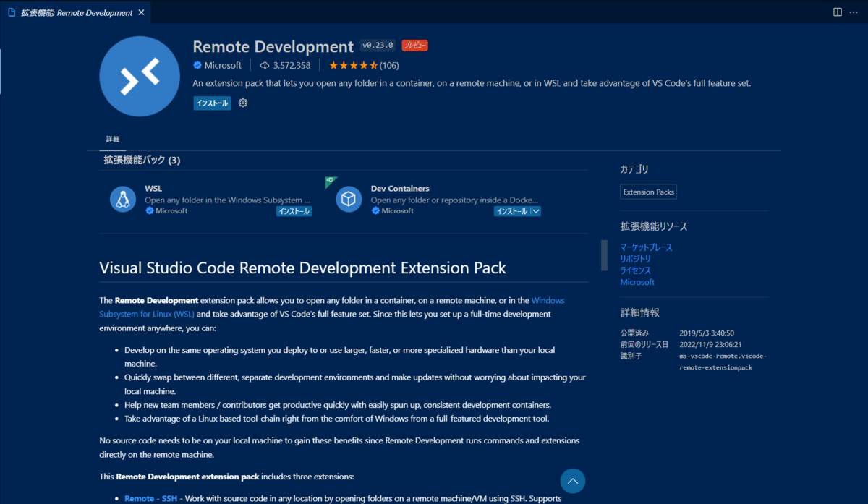
Task: Click the カテゴリ section heading
Action: click(x=634, y=169)
